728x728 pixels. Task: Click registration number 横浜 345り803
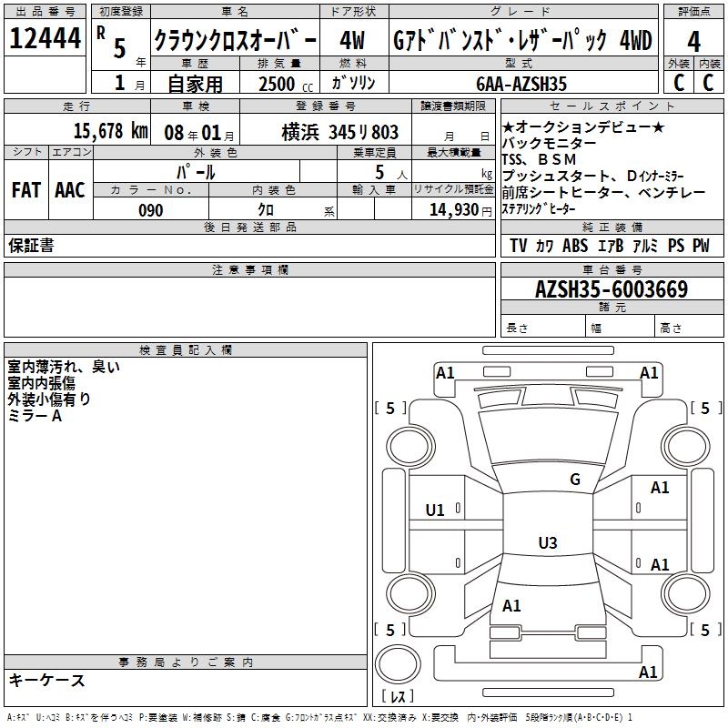tap(339, 132)
